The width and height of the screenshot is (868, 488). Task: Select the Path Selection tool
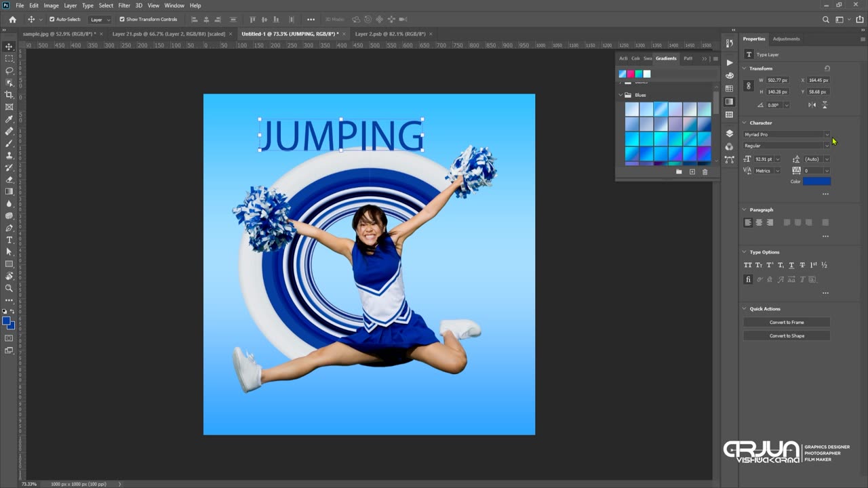pyautogui.click(x=9, y=252)
